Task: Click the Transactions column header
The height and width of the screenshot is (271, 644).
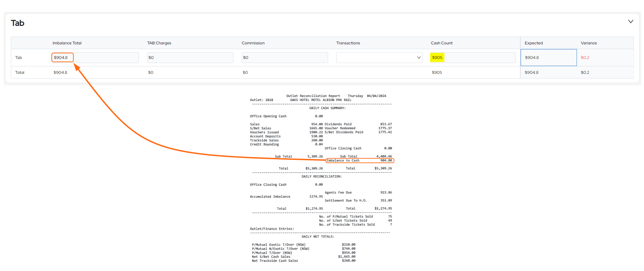Action: [x=348, y=43]
